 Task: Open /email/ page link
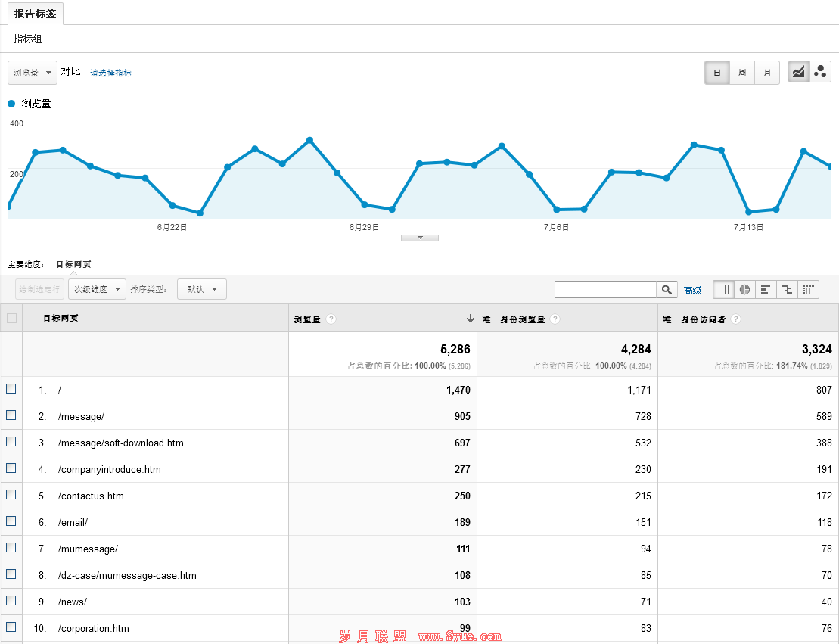73,522
